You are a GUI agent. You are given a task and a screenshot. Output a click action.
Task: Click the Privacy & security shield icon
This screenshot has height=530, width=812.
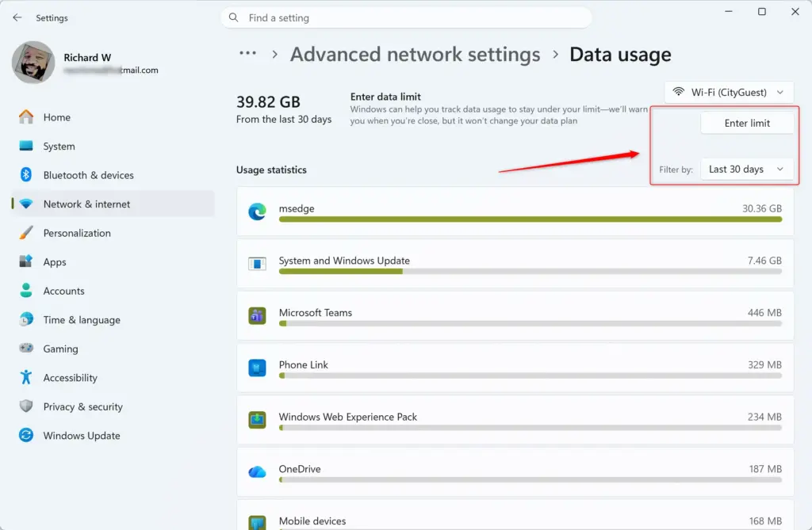pos(26,406)
